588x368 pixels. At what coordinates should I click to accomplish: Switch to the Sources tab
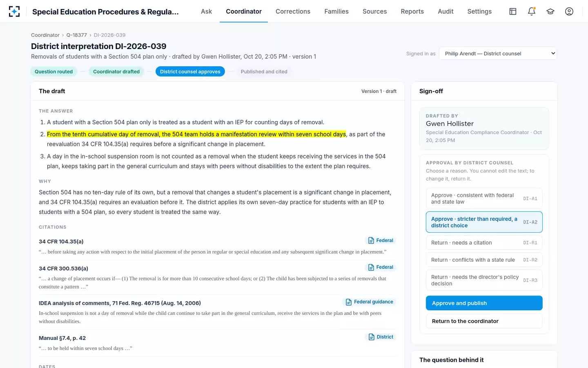(x=374, y=11)
